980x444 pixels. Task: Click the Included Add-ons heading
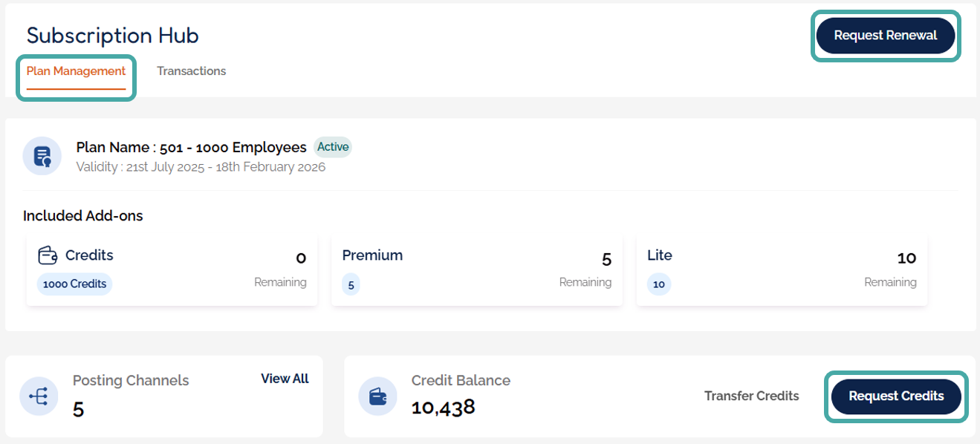pos(83,216)
